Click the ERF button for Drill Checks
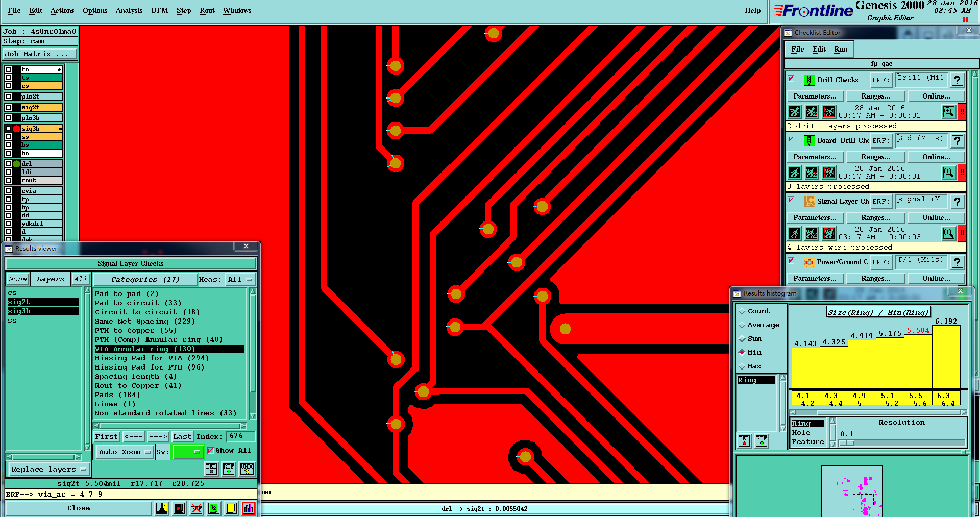This screenshot has width=980, height=517. 881,80
